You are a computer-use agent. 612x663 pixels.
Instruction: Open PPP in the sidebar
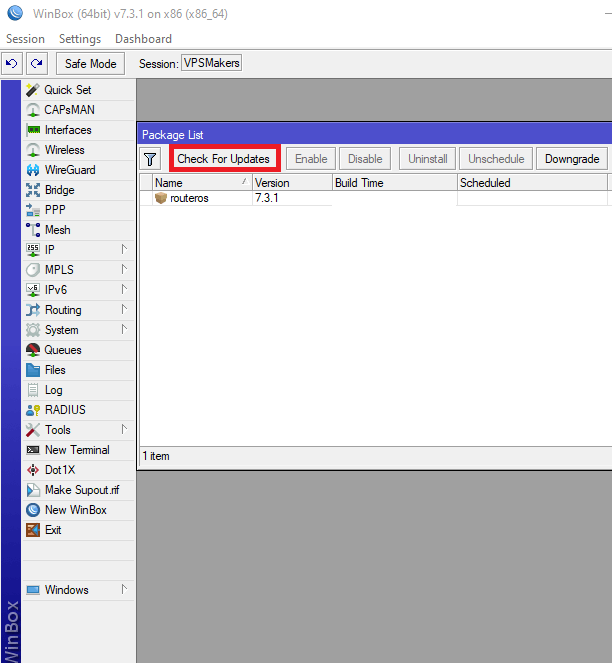click(x=79, y=210)
